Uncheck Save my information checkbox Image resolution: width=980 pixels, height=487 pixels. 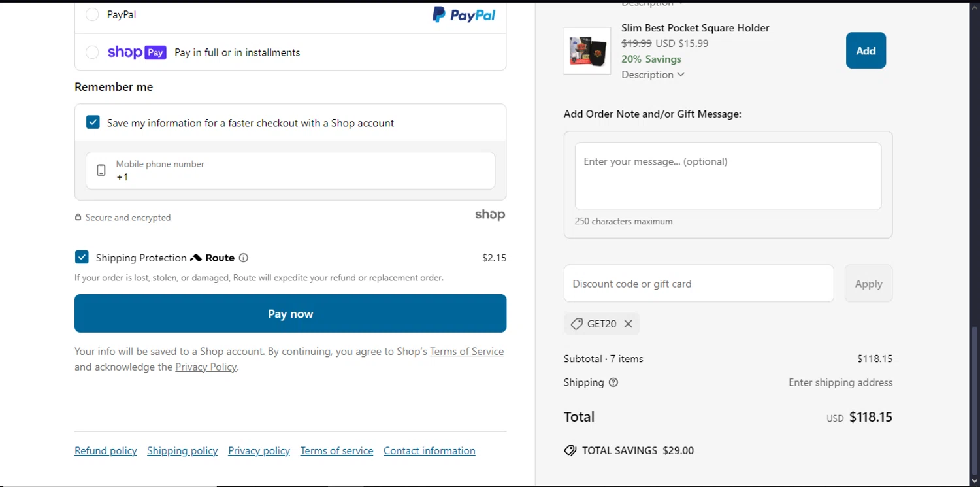click(93, 122)
